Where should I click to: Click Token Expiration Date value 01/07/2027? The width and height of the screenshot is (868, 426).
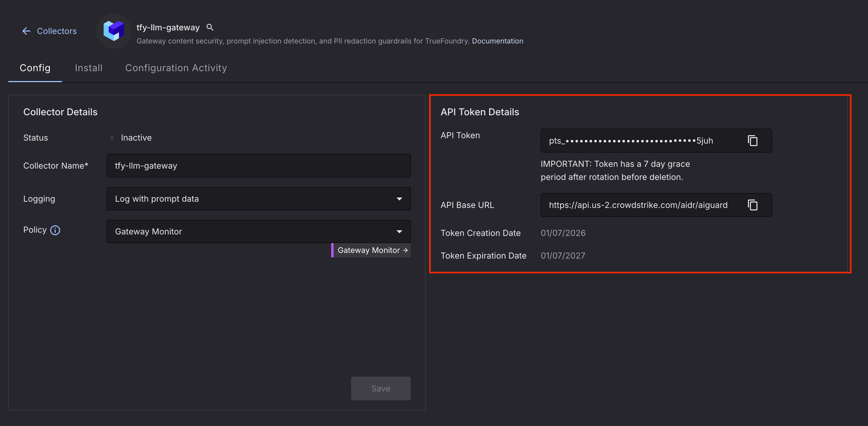[563, 256]
